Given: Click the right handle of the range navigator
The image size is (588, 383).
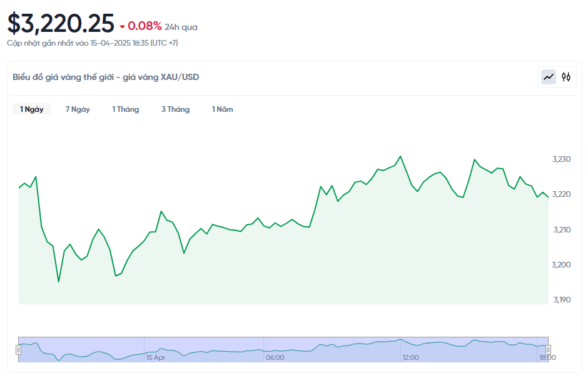Looking at the screenshot, I should 548,350.
